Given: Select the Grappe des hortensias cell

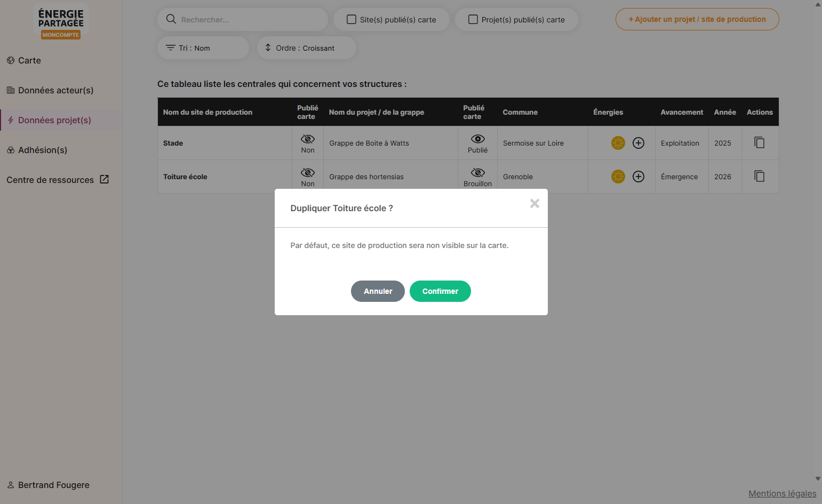Looking at the screenshot, I should click(x=390, y=177).
